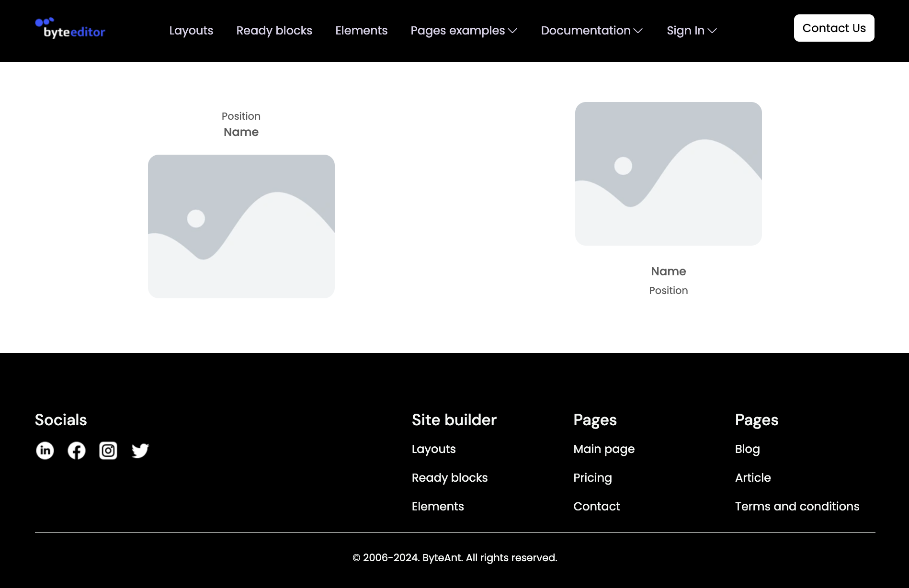Open Terms and conditions link
Viewport: 909px width, 588px height.
797,507
